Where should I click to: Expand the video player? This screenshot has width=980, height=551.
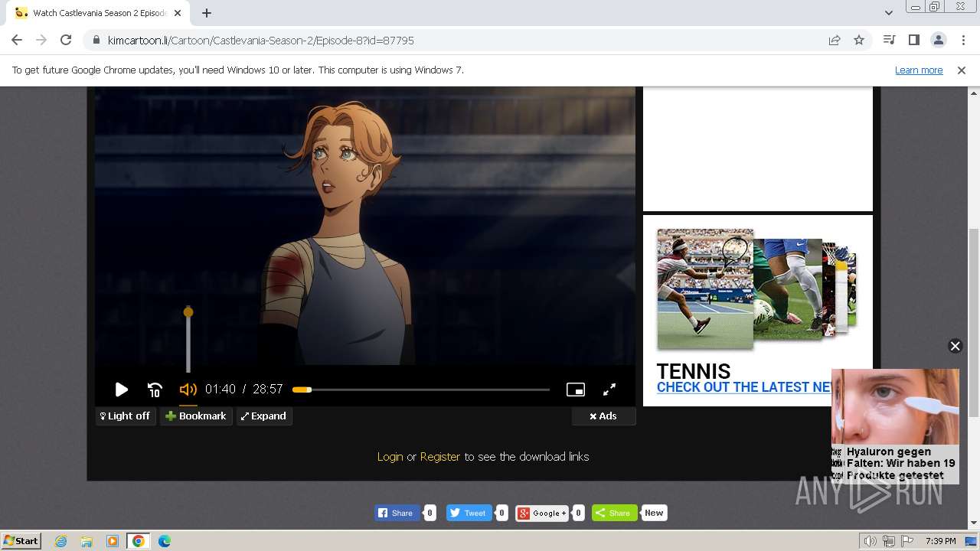264,416
